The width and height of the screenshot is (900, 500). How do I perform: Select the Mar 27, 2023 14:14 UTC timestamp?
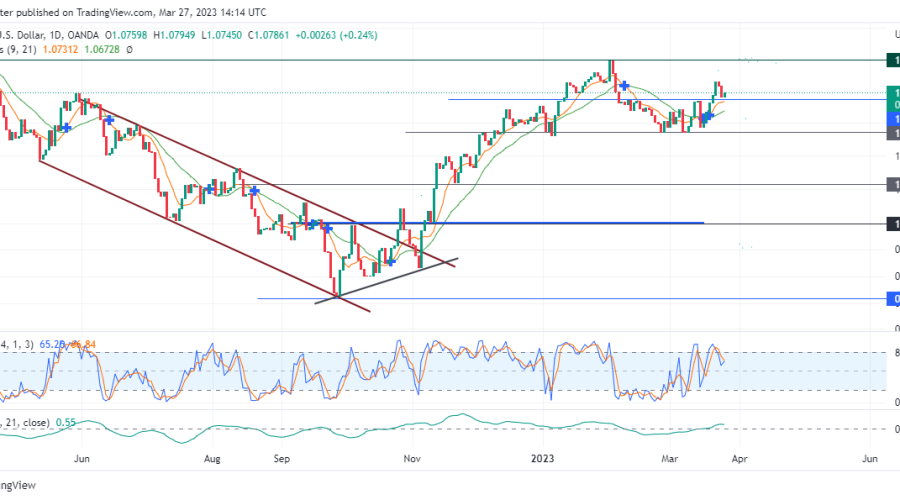click(x=212, y=12)
